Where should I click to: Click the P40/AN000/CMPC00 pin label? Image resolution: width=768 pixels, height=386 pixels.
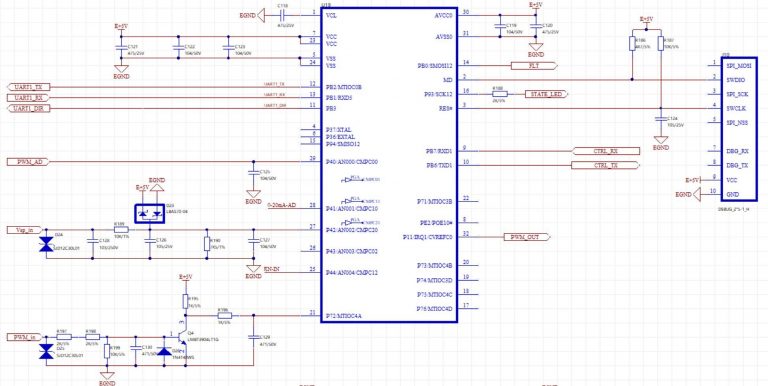(x=351, y=162)
